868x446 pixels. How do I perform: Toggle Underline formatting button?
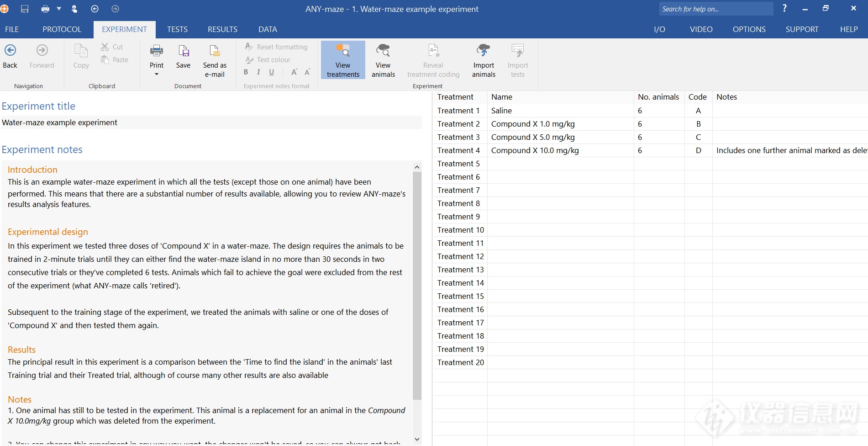[272, 72]
